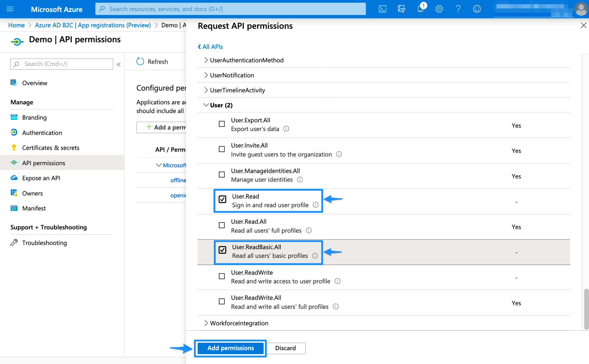Open the directory and subscription filter
This screenshot has width=589, height=364.
click(x=401, y=9)
